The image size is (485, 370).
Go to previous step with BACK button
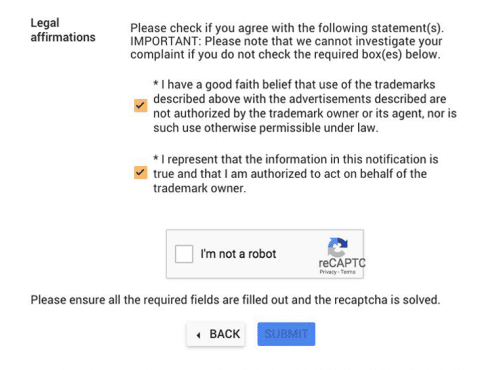pyautogui.click(x=216, y=334)
